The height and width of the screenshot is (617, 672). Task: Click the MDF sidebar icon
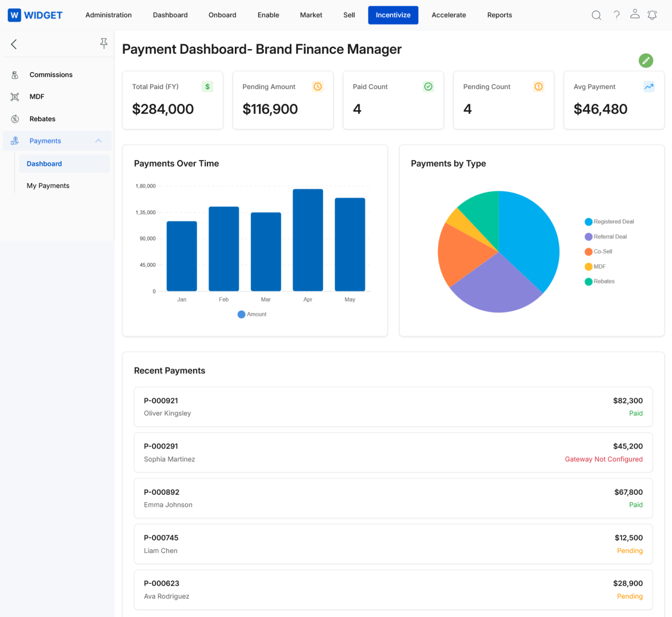point(15,97)
